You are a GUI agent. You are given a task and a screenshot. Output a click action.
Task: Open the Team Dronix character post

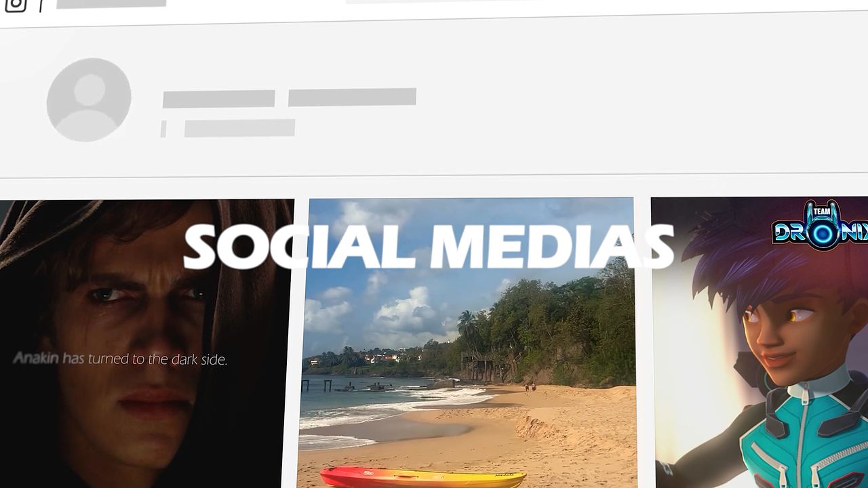coord(760,342)
